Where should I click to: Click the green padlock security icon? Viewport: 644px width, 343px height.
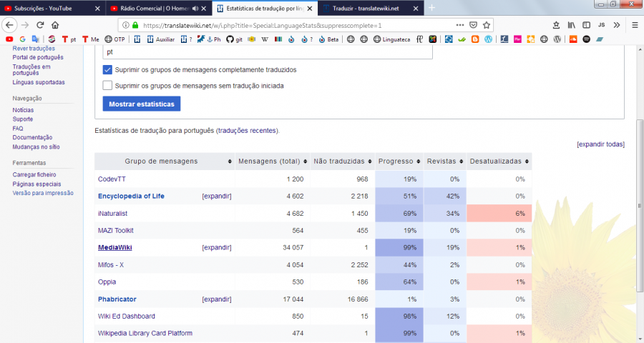[135, 26]
